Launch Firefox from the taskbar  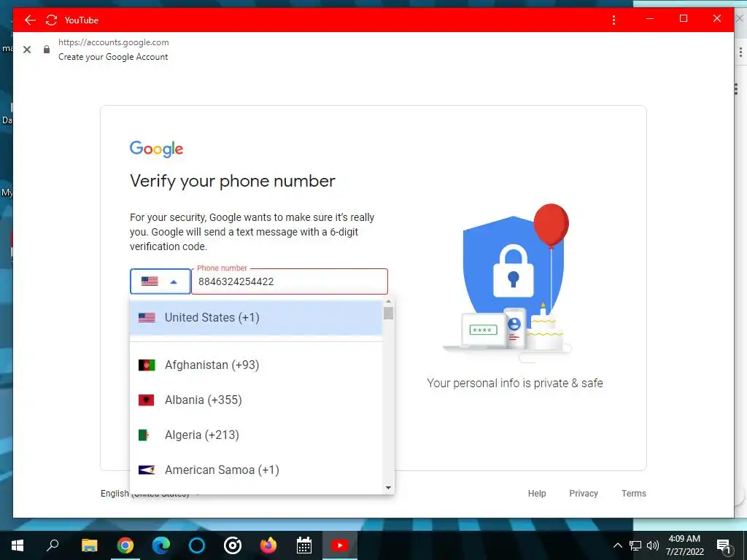pyautogui.click(x=268, y=545)
